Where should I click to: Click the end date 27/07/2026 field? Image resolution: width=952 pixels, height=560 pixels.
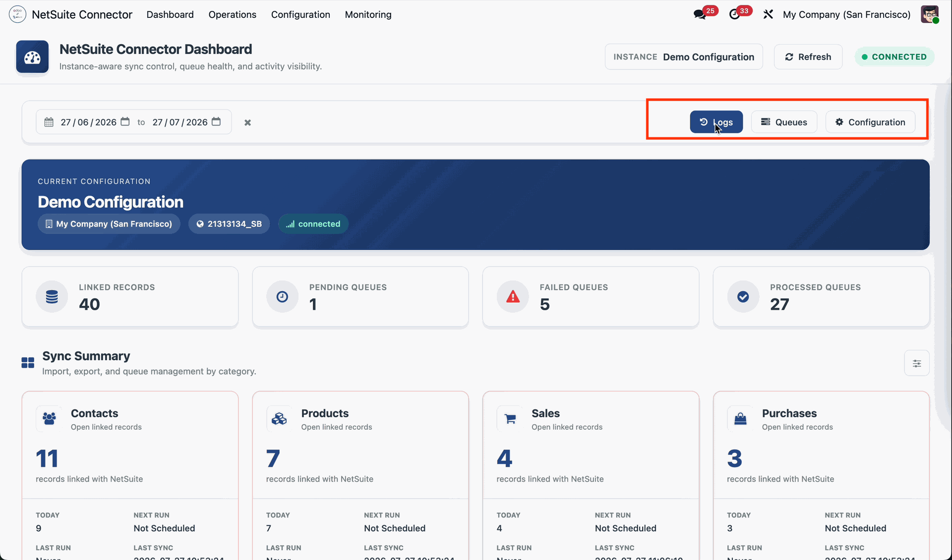(180, 122)
